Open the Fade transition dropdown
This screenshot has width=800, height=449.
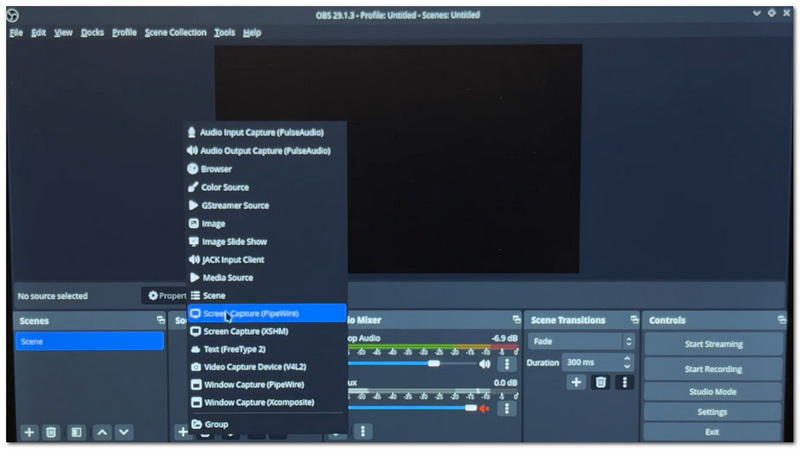(581, 341)
